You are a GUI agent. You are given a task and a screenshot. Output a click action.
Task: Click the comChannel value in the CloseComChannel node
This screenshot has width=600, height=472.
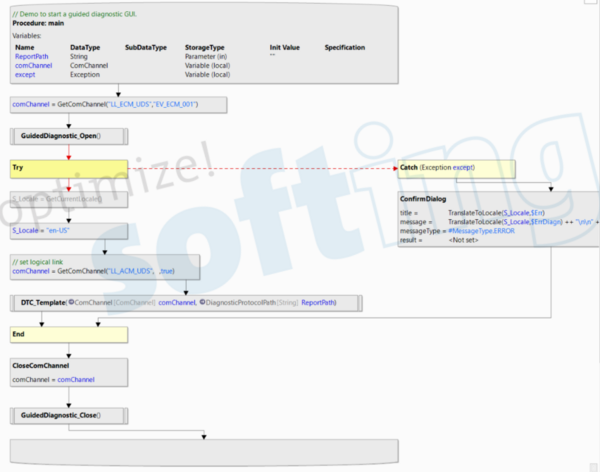click(x=76, y=380)
